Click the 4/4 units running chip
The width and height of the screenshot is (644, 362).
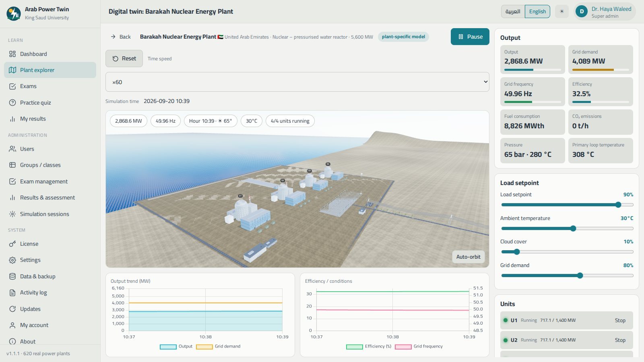click(x=290, y=121)
